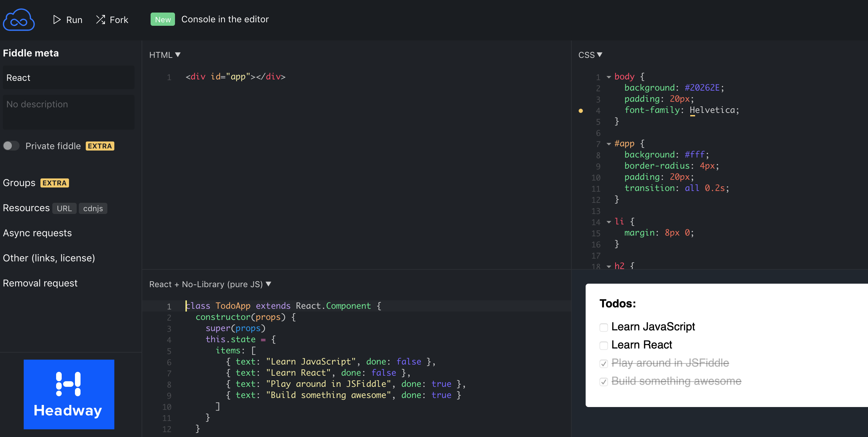Click the Headway advertisement logo
The image size is (868, 437).
coord(69,394)
